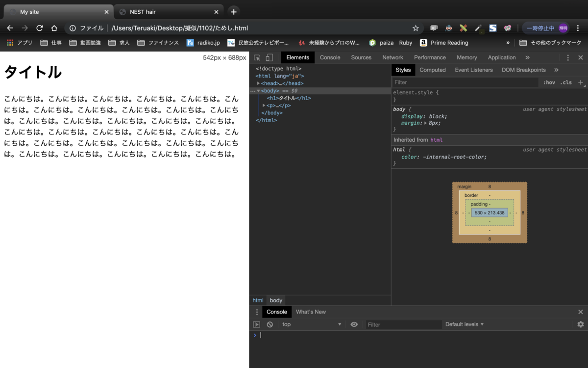This screenshot has width=588, height=368.
Task: Expand the p element in DOM tree
Action: click(264, 105)
